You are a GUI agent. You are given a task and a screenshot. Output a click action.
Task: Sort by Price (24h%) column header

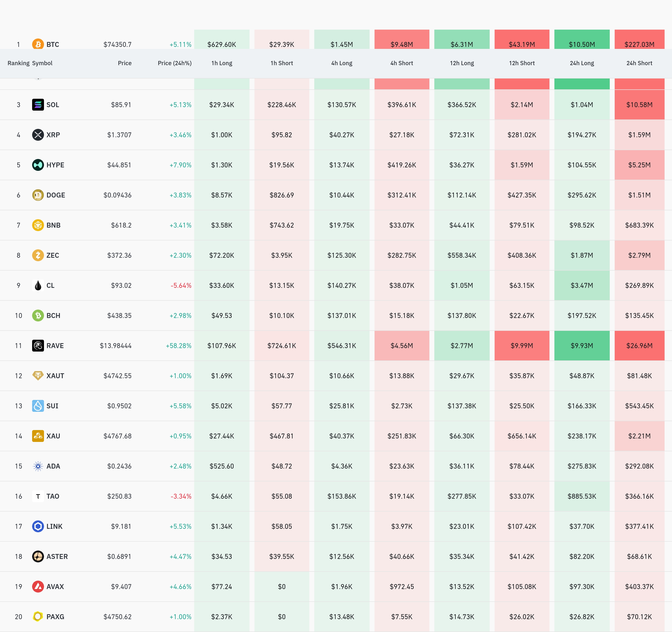(174, 63)
